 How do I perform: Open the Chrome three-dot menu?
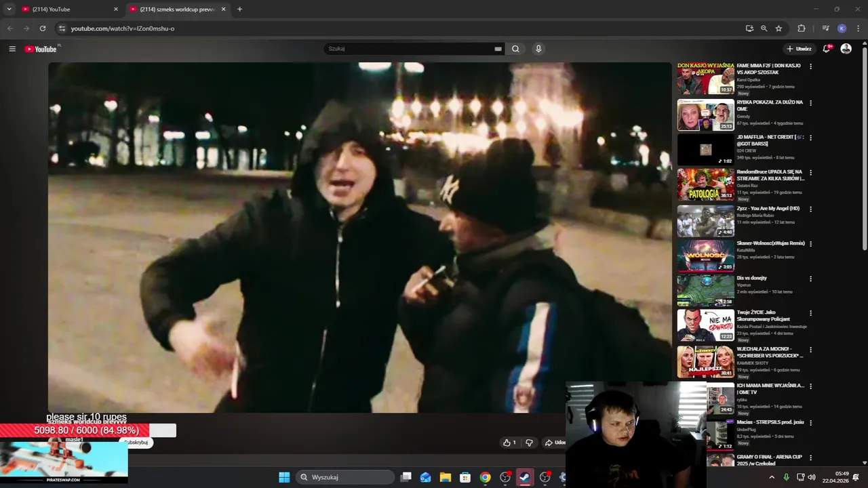(859, 28)
